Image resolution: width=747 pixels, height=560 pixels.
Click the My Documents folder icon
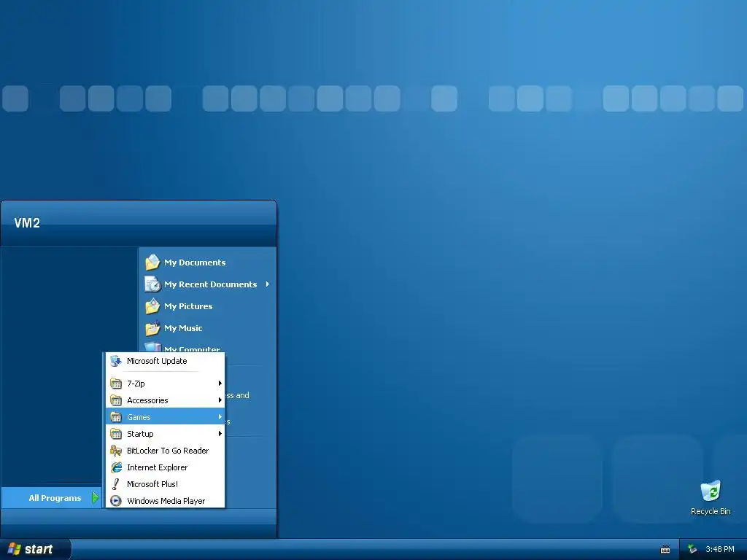[x=152, y=262]
